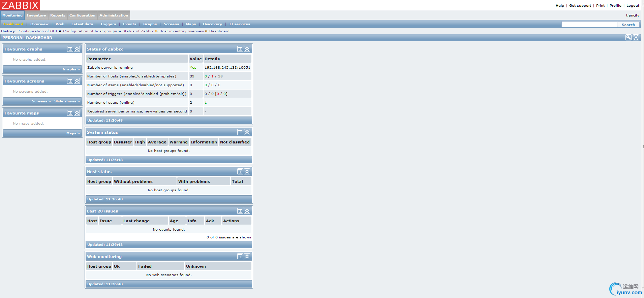Switch to the Monitoring main tab
This screenshot has height=298, width=644.
tap(12, 15)
